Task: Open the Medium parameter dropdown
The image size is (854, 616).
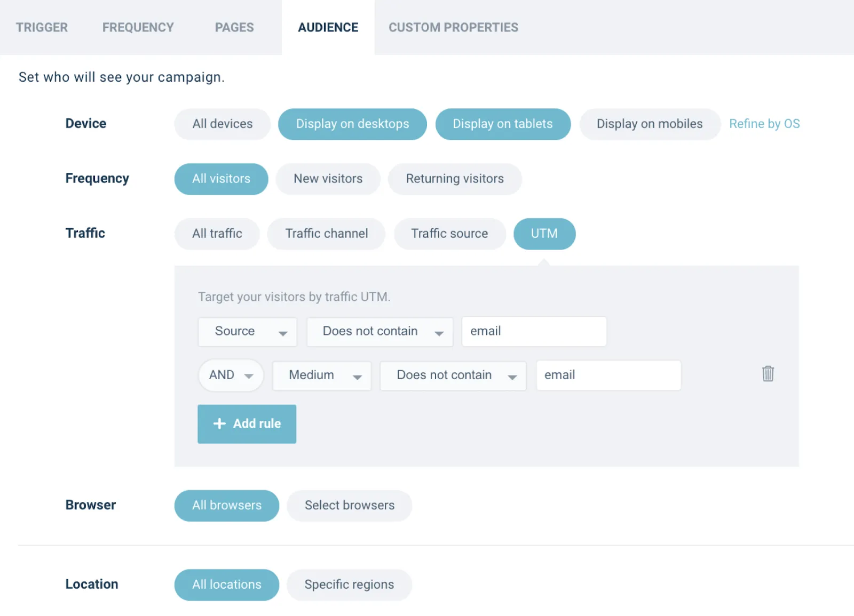Action: pos(321,375)
